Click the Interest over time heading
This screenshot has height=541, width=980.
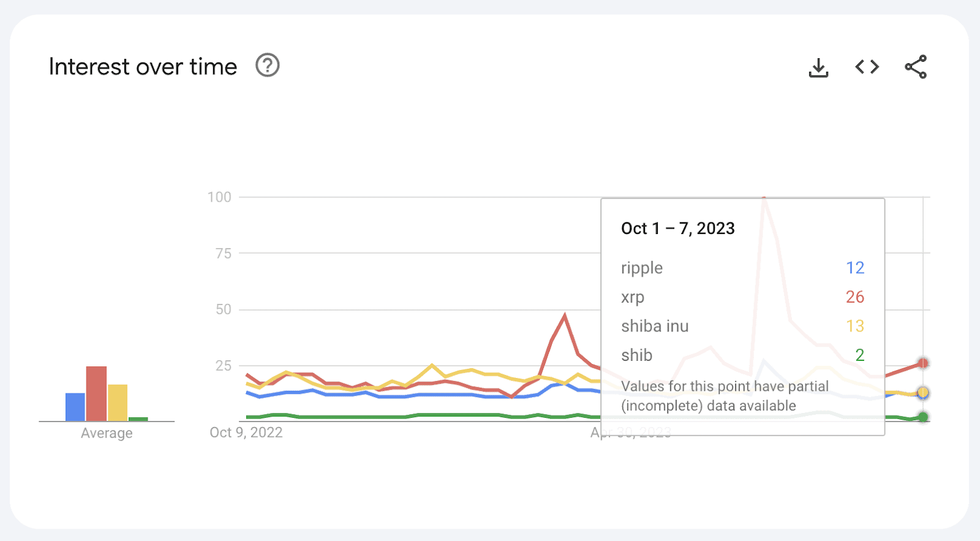click(143, 67)
